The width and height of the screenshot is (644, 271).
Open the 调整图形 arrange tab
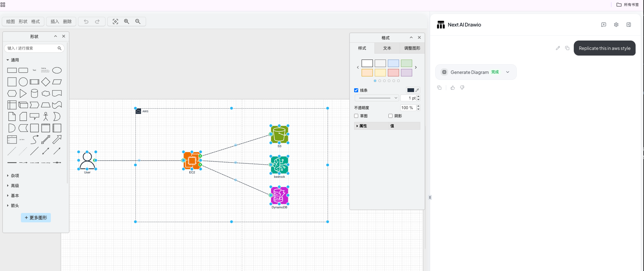click(412, 48)
